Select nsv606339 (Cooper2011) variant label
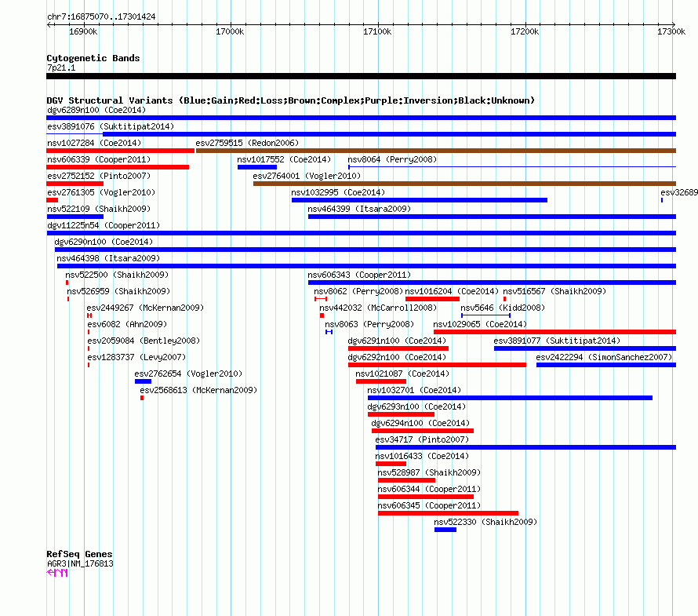 click(x=99, y=159)
